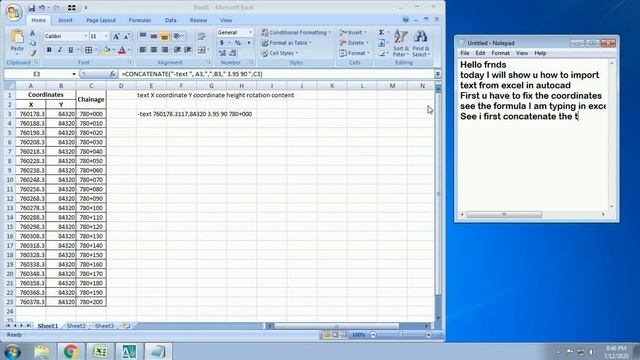
Task: Click the Format button in Cells group
Action: [x=354, y=53]
